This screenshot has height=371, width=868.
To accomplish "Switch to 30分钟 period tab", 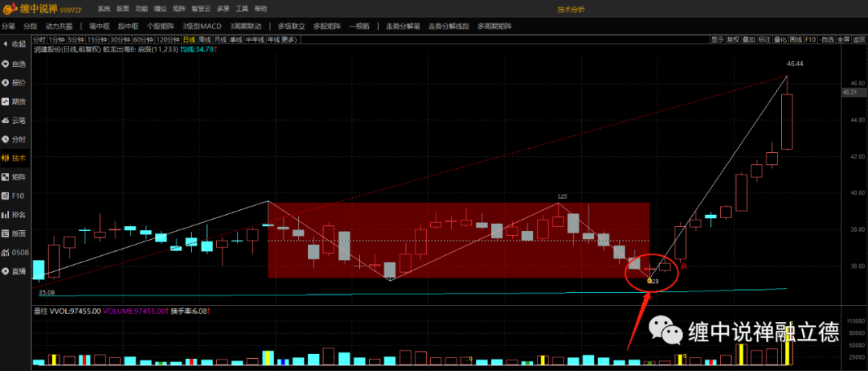I will pos(120,39).
